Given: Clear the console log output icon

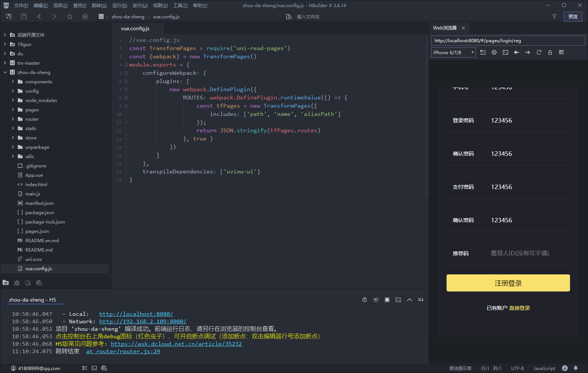Looking at the screenshot, I should (x=421, y=300).
